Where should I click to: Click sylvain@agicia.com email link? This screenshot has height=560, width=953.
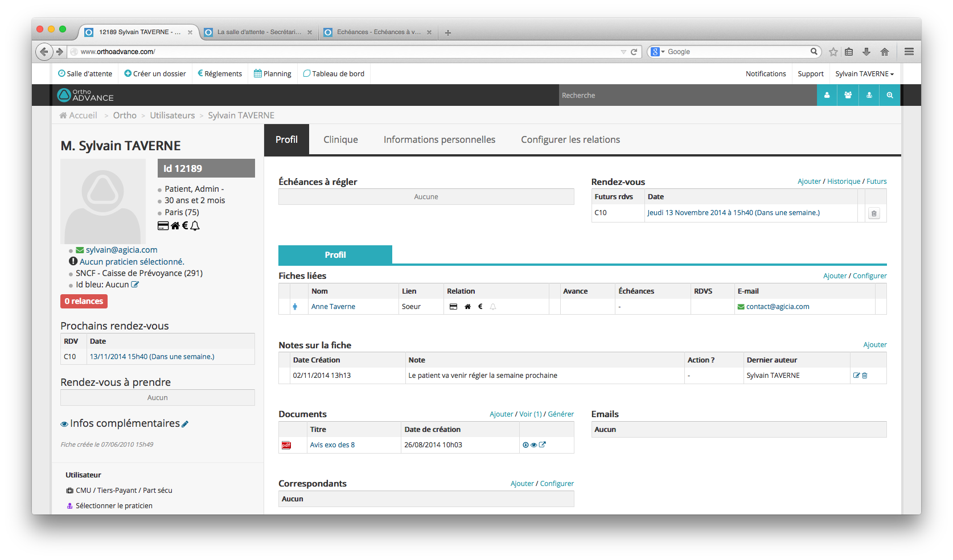(121, 250)
